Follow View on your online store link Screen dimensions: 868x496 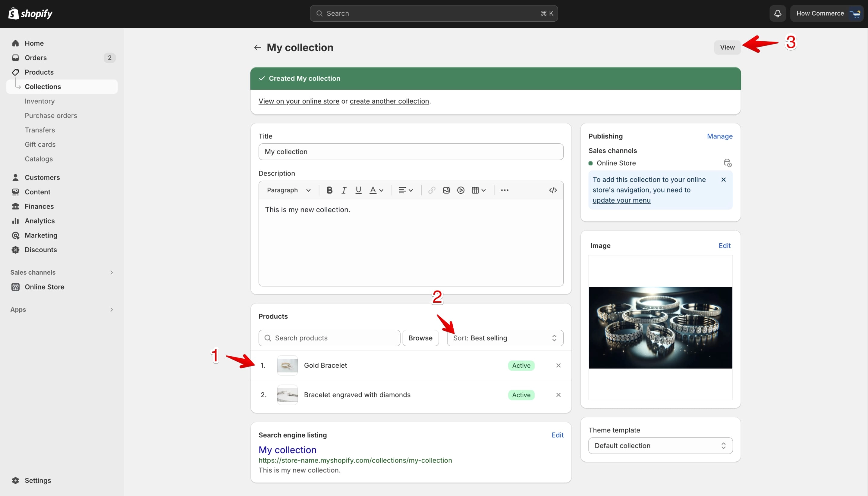tap(299, 101)
